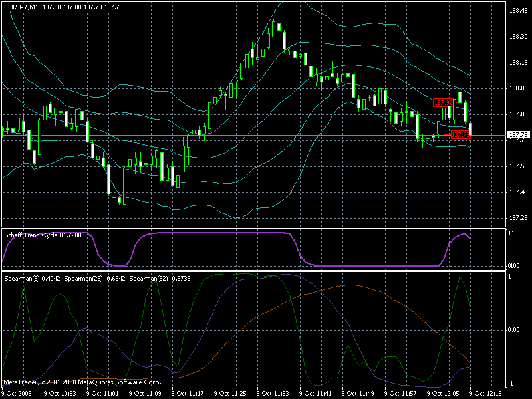
Task: Click the 9 Oct 12:13 time label
Action: click(485, 394)
